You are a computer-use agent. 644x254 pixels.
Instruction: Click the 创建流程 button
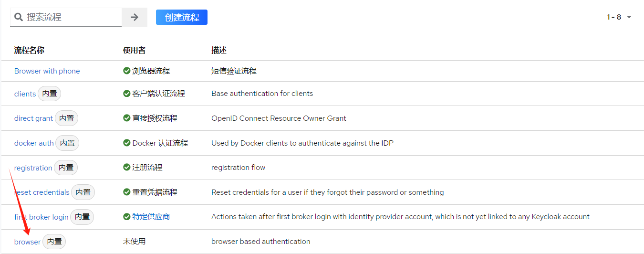[x=182, y=17]
